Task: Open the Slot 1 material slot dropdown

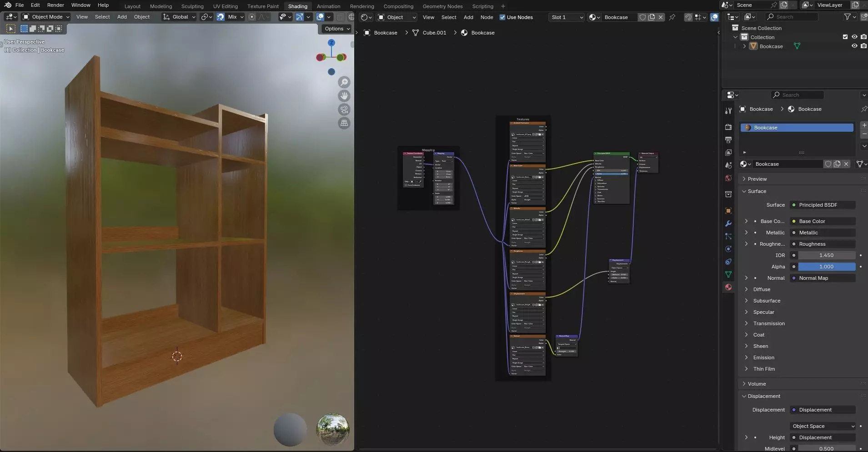Action: click(566, 17)
